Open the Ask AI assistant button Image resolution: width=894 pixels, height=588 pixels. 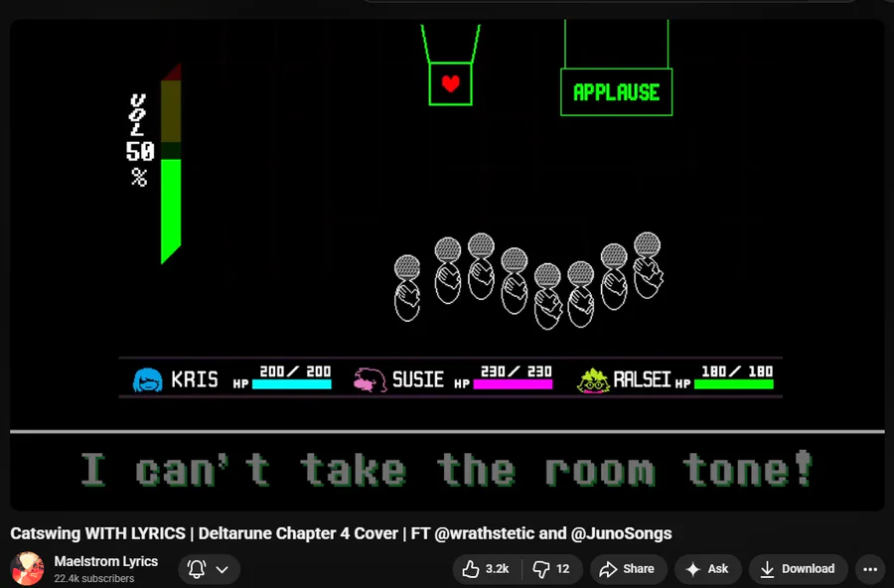pyautogui.click(x=707, y=568)
